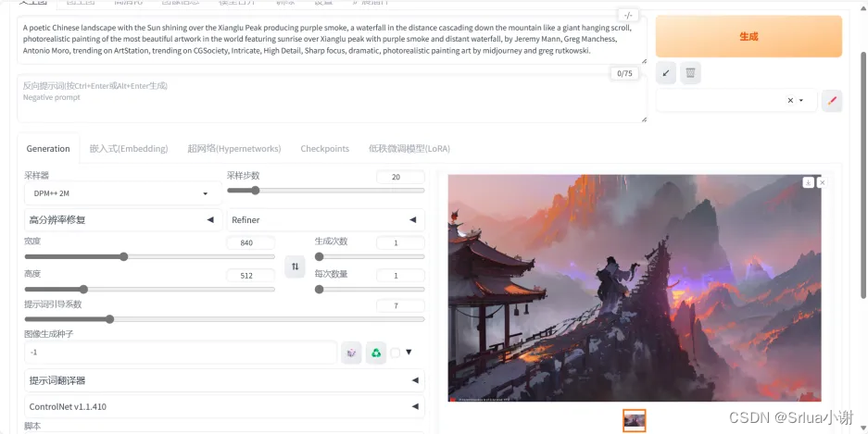Click the 图像生成种子 label
Viewport: 868px width, 434px height.
[x=49, y=334]
